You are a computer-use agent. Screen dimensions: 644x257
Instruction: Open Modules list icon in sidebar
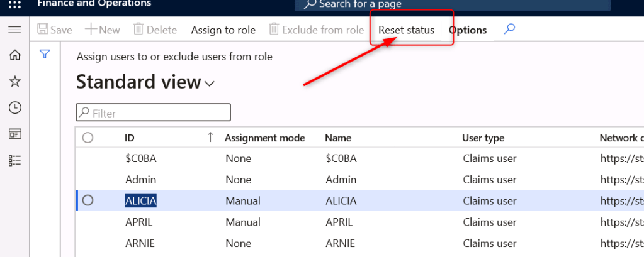(14, 161)
